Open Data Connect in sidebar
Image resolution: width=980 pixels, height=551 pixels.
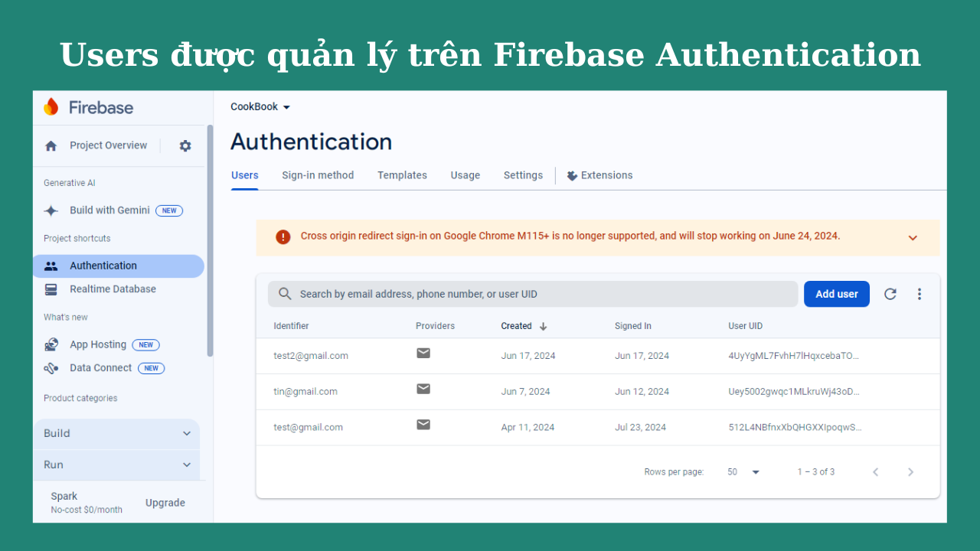(x=100, y=368)
